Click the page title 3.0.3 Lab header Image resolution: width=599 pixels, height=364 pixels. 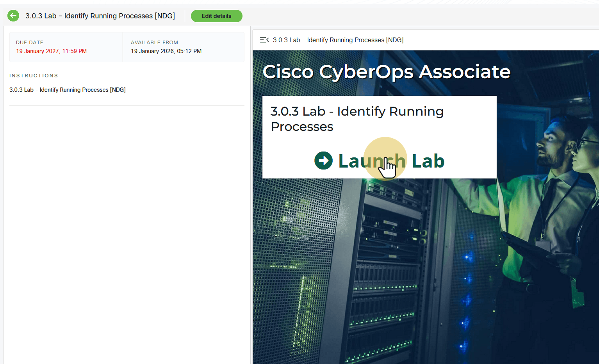pos(100,16)
